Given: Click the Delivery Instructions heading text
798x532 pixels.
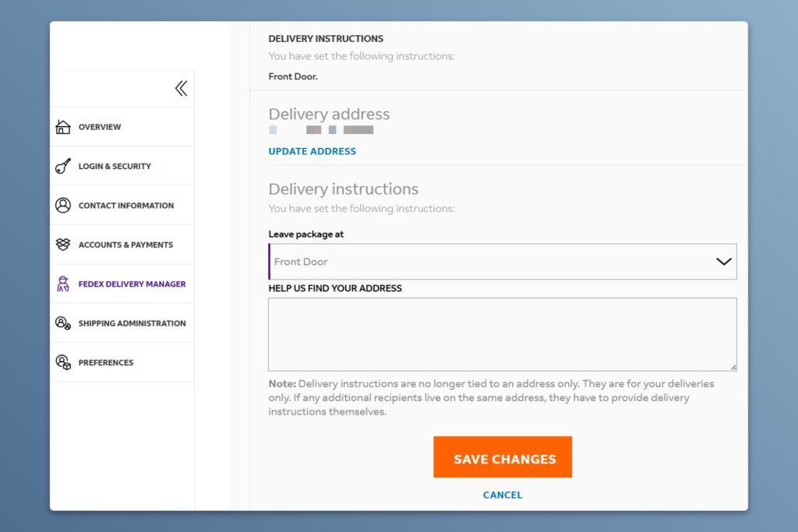Looking at the screenshot, I should click(326, 39).
